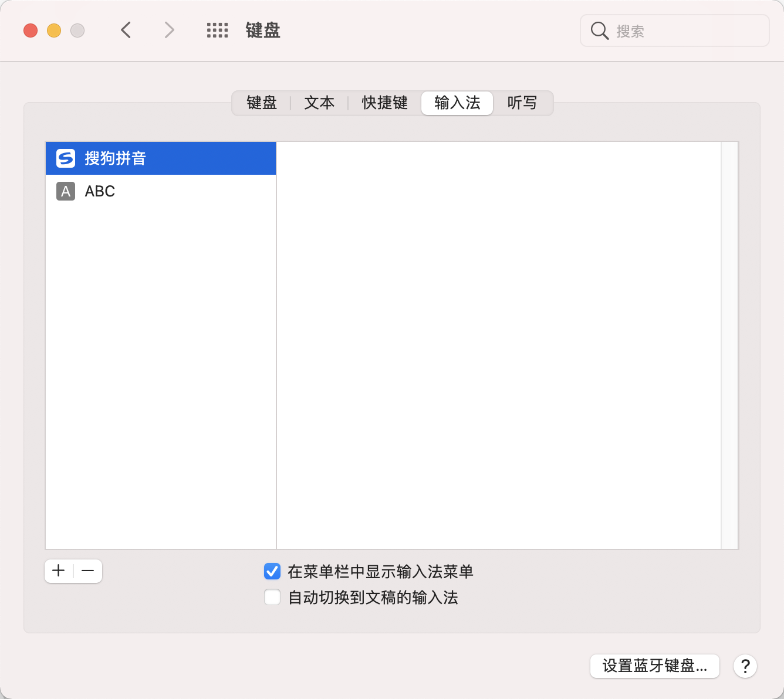Open the 听写 tab
This screenshot has width=784, height=699.
point(522,103)
